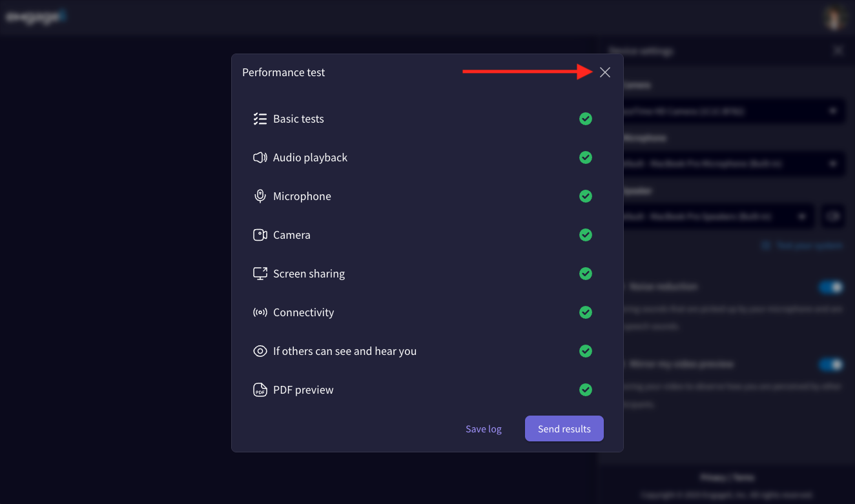This screenshot has width=855, height=504.
Task: Click the speaker test icon in Device settings
Action: click(x=833, y=216)
